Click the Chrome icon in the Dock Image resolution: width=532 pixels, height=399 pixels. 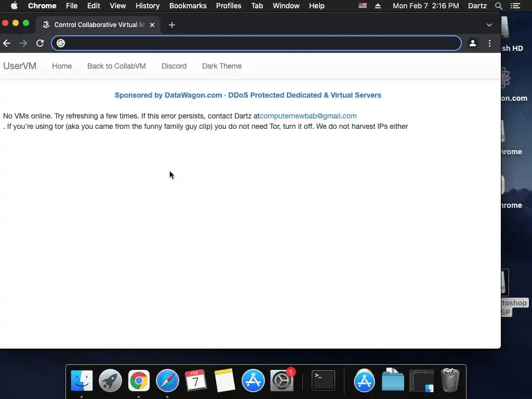[x=139, y=380]
